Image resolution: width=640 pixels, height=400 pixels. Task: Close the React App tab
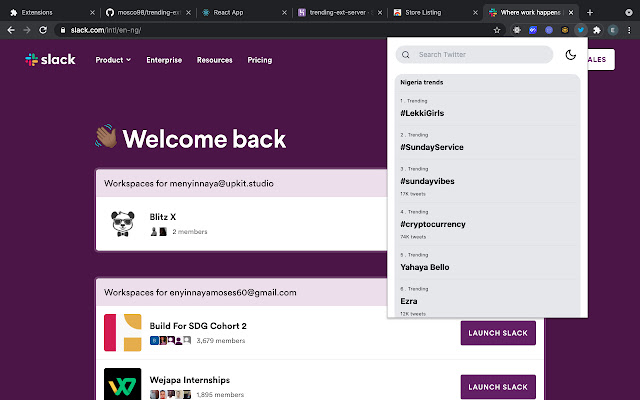[284, 13]
